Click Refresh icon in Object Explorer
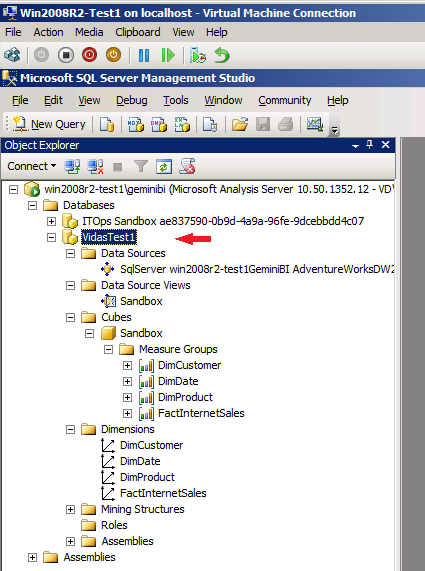Screen dimensions: 425x571 tap(164, 166)
